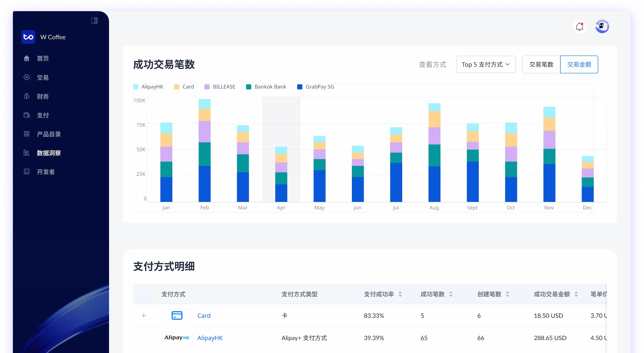Switch the chart to 交易笔数
The height and width of the screenshot is (353, 644).
(541, 64)
